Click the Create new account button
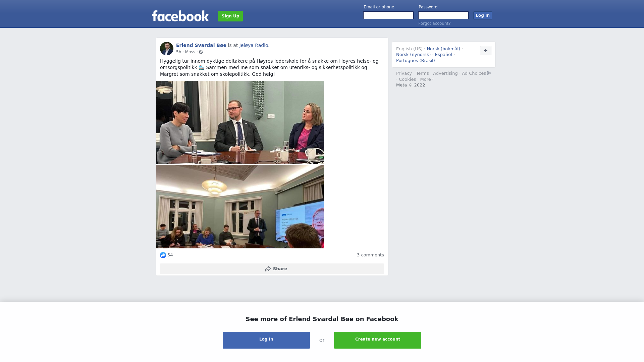The image size is (644, 362). [378, 340]
